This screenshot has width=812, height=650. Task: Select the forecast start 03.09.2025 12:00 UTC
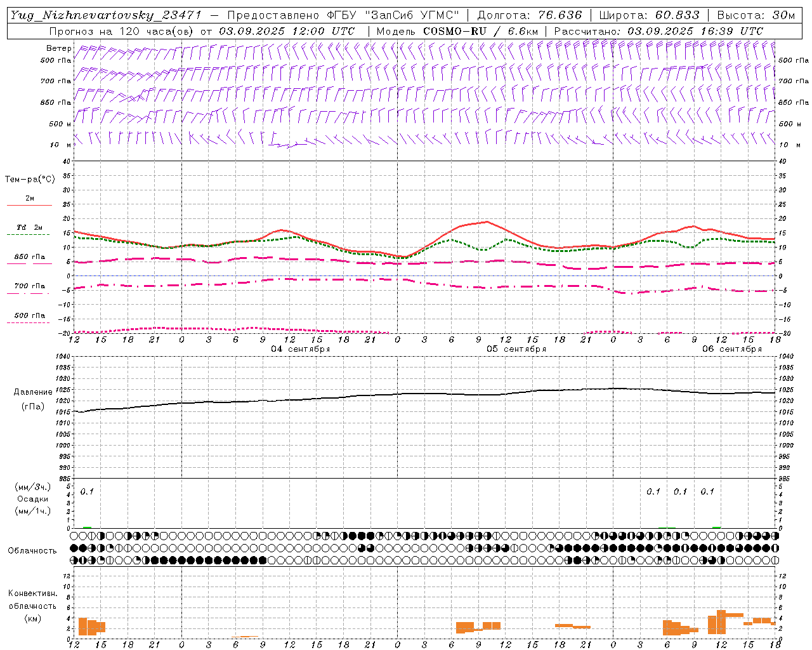287,31
